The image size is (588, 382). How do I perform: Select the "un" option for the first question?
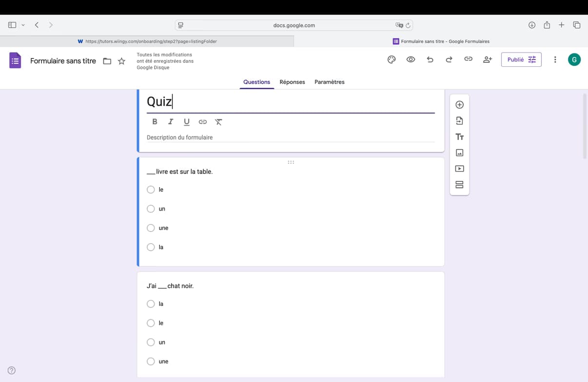click(x=151, y=209)
